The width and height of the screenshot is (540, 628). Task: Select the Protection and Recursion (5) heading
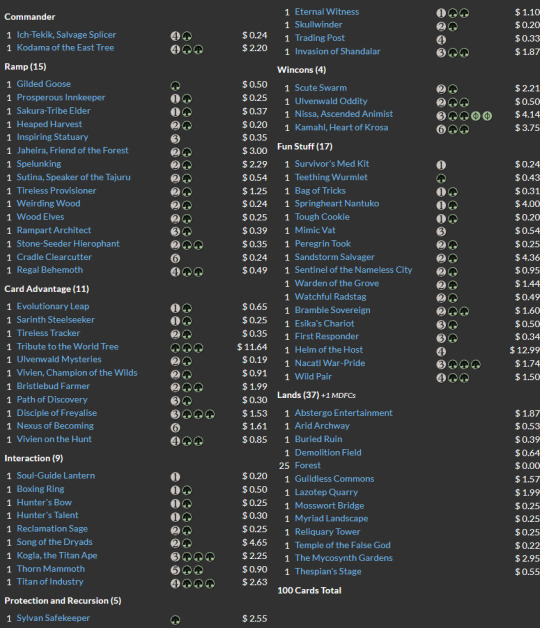click(x=63, y=601)
